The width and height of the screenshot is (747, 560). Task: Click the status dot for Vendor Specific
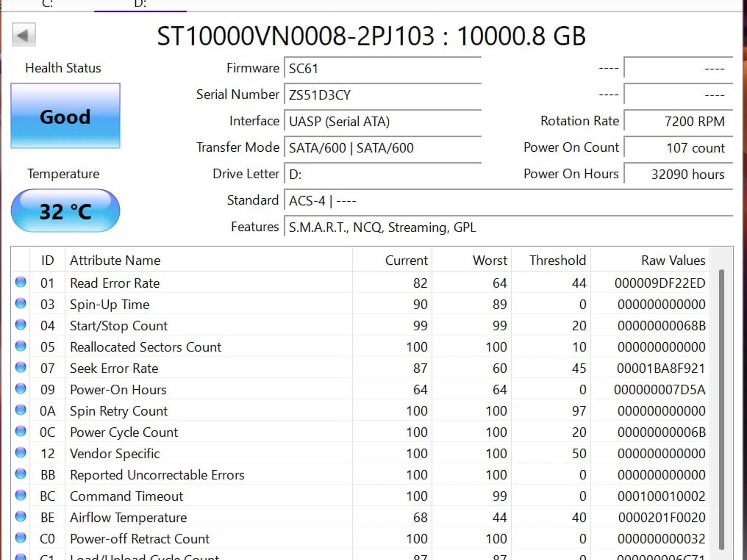21,453
